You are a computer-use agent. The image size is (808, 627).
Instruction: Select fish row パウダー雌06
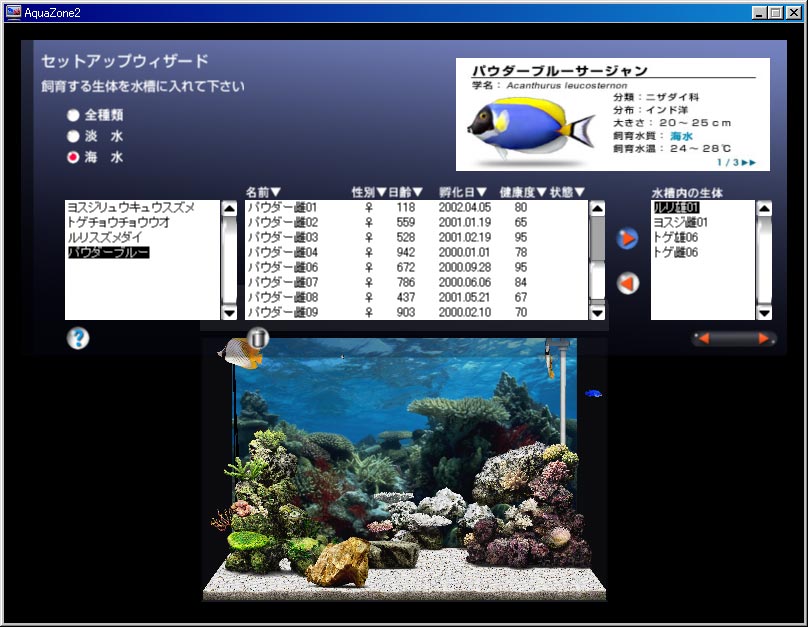(x=416, y=267)
